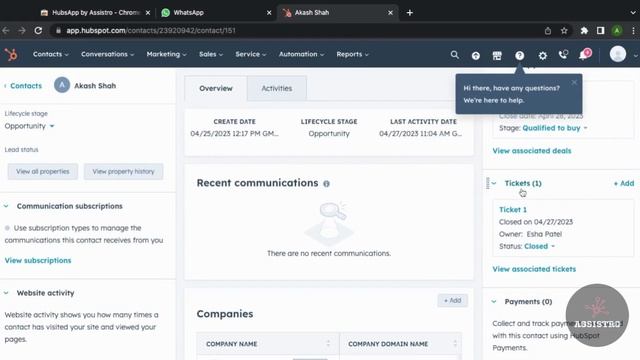The height and width of the screenshot is (360, 640).
Task: Open View associated tickets link
Action: tap(534, 269)
